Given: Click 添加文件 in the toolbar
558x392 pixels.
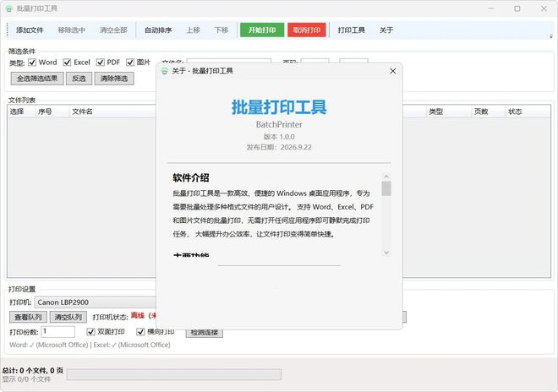Looking at the screenshot, I should 30,30.
